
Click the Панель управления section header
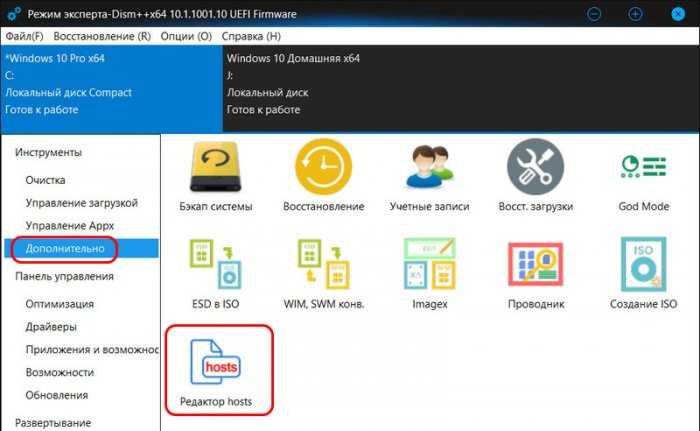pos(64,276)
